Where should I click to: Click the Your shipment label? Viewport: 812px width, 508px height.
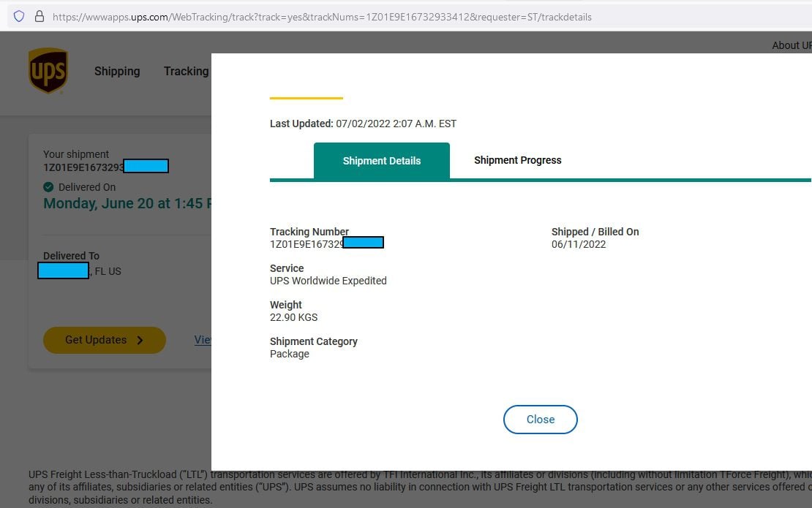76,154
